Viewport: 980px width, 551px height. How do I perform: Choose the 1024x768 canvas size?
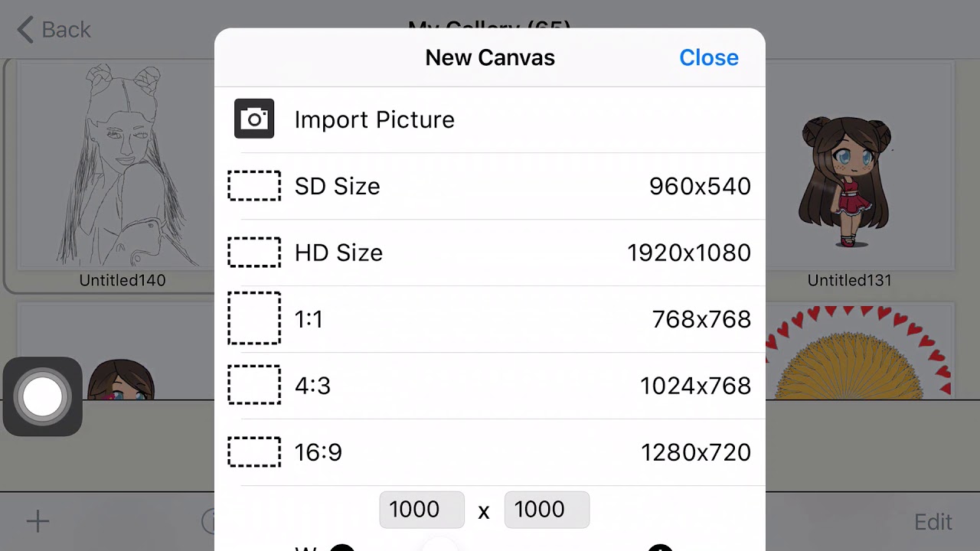(695, 385)
